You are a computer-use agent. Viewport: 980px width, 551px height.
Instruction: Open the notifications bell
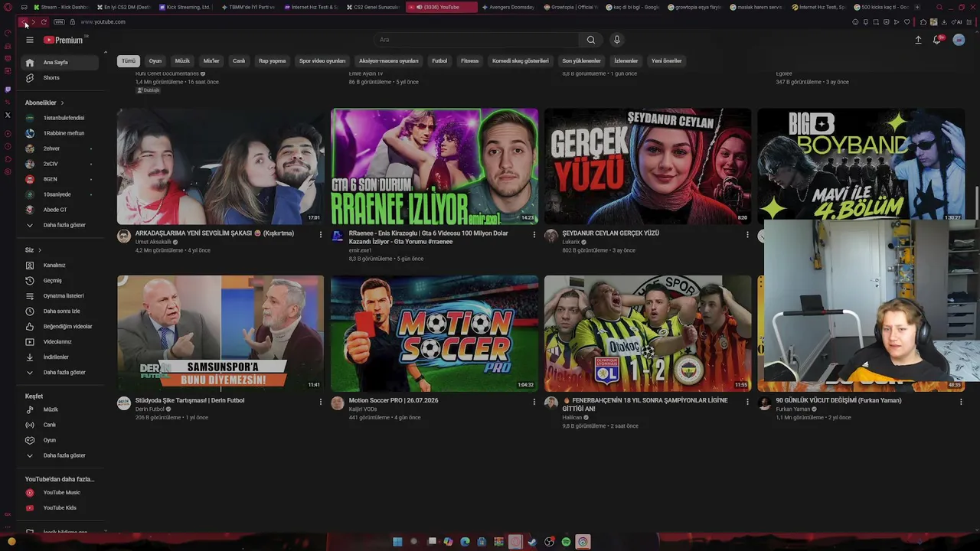coord(936,40)
